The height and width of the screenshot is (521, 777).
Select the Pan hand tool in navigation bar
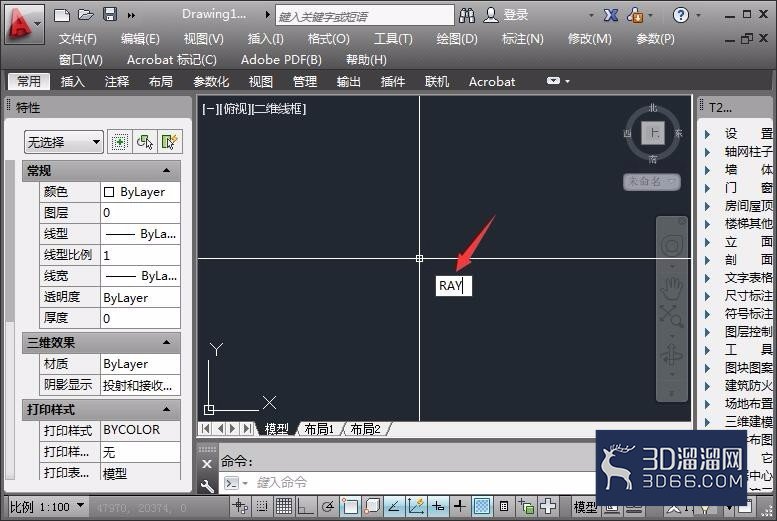click(672, 288)
